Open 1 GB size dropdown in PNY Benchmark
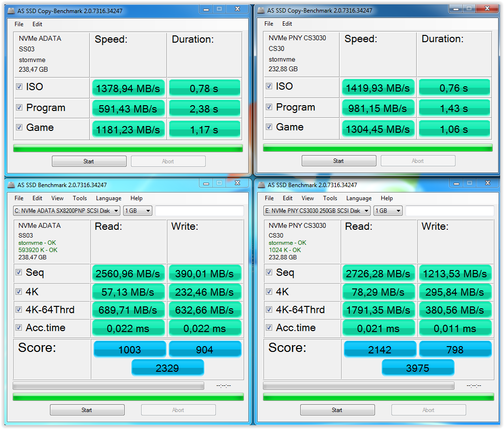Image resolution: width=504 pixels, height=429 pixels. point(388,211)
